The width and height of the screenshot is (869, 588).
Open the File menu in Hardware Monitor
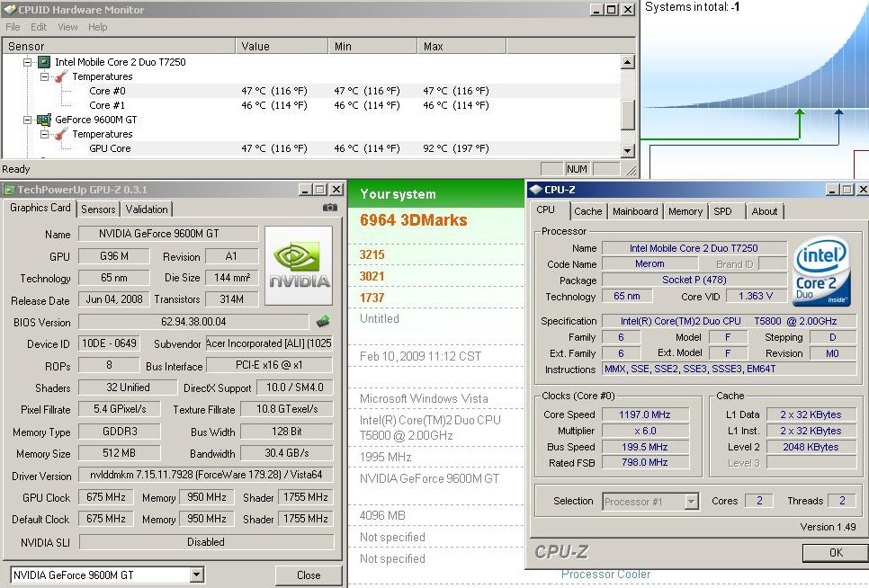pyautogui.click(x=13, y=27)
